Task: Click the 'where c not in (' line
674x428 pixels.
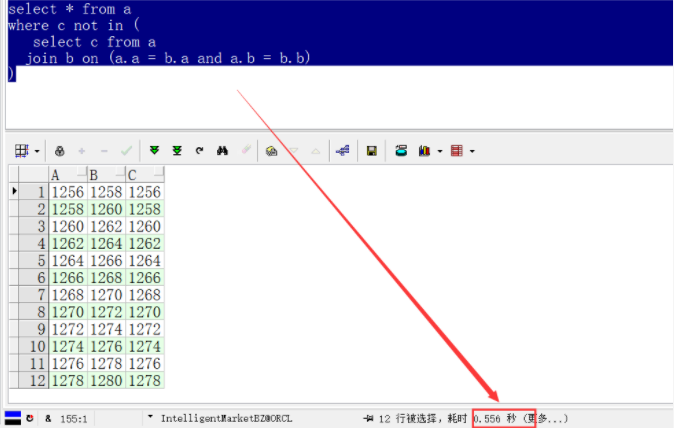Action: 74,25
